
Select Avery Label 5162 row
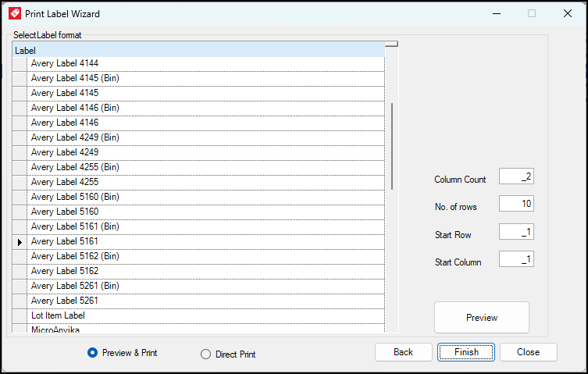(x=206, y=271)
